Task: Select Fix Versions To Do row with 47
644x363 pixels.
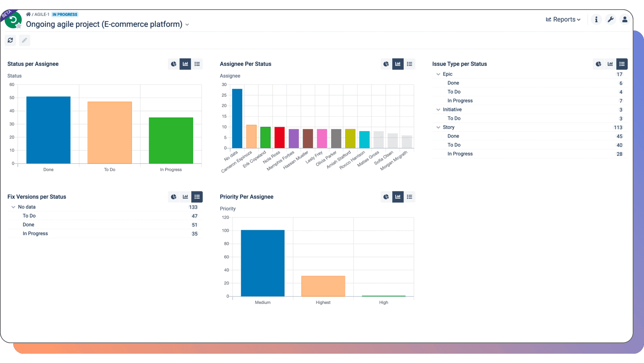Action: [105, 216]
